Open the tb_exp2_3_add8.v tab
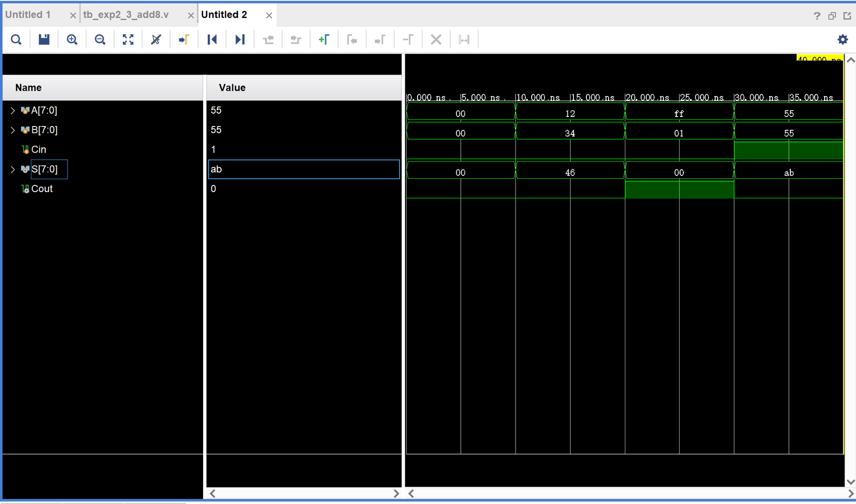 tap(126, 15)
